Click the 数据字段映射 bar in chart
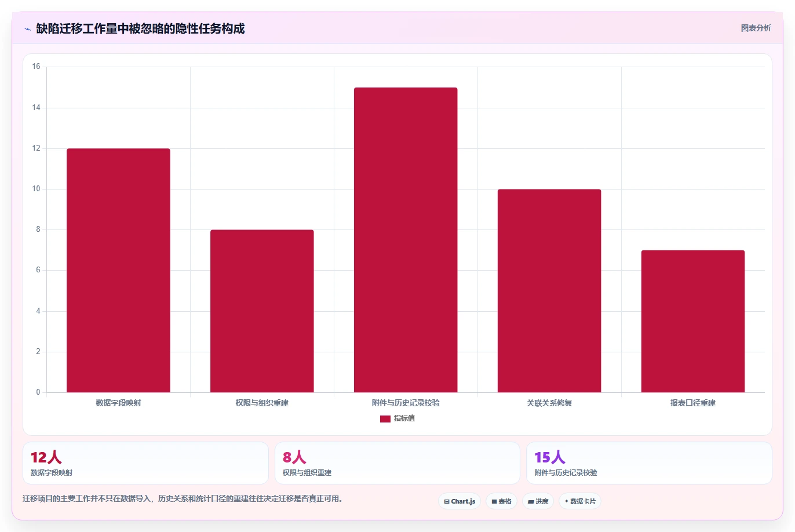 coord(118,271)
